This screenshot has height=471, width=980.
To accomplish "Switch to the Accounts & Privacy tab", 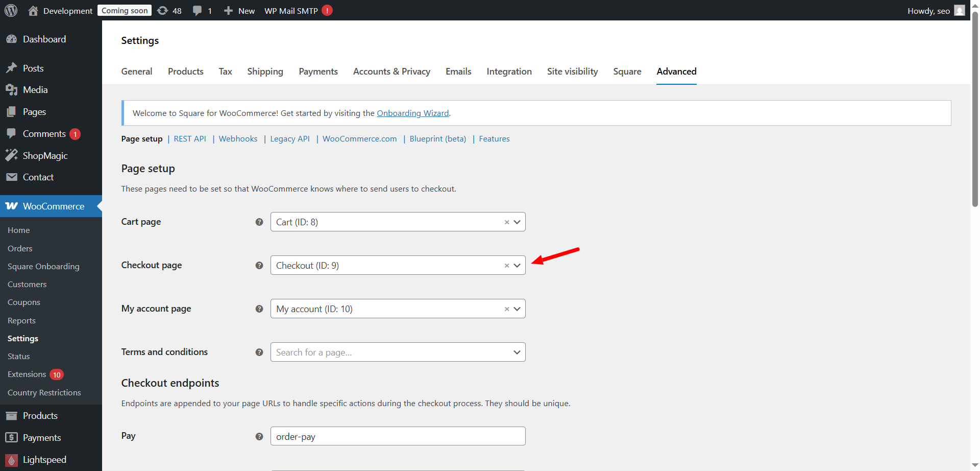I will (x=391, y=72).
